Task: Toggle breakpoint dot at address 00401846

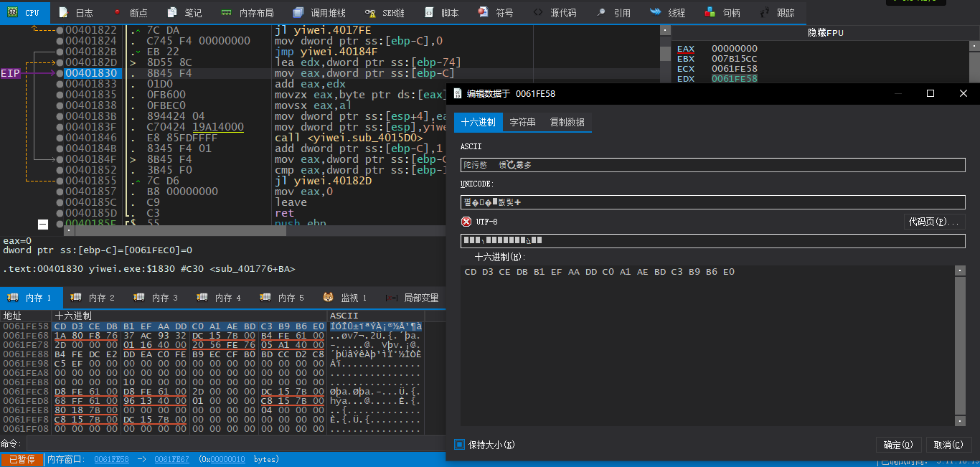Action: pos(60,138)
